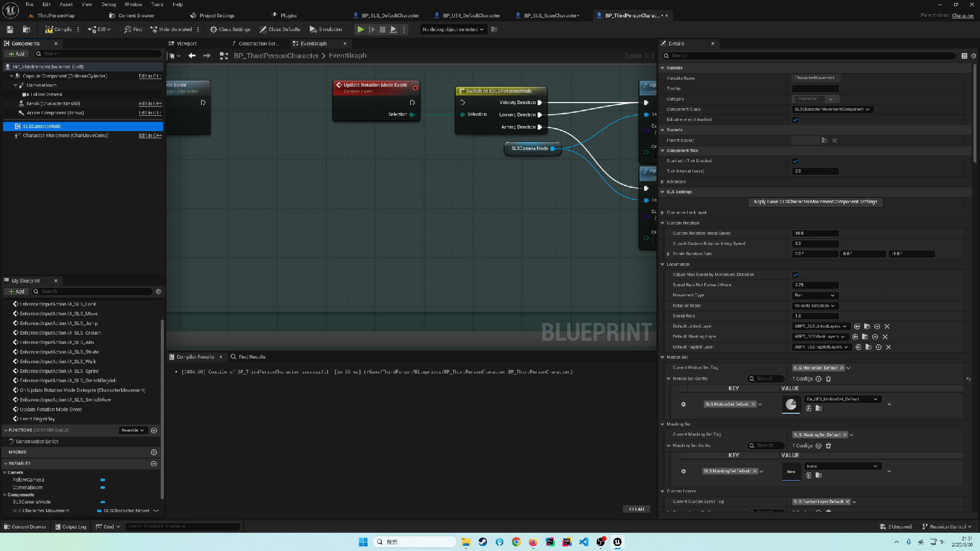
Task: Add a new component
Action: click(x=16, y=54)
